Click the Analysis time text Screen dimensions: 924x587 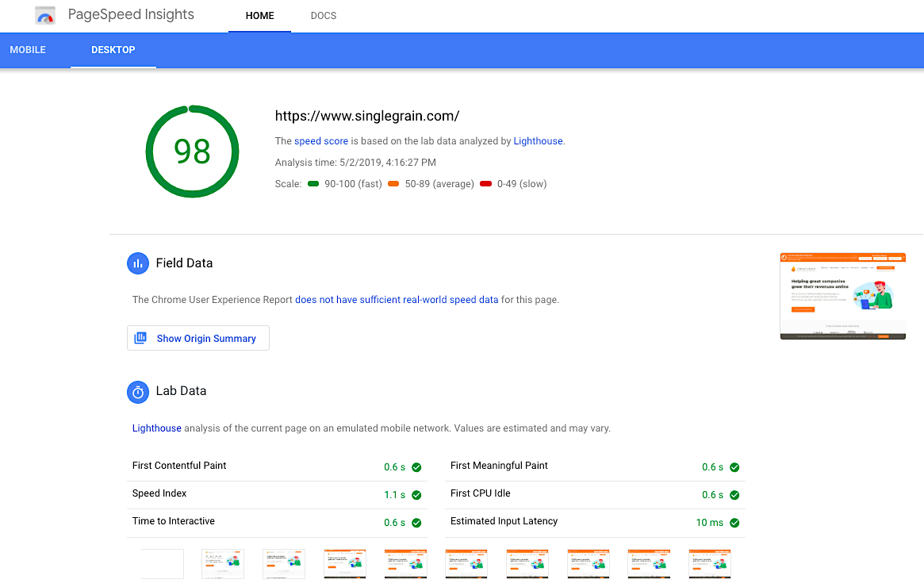click(355, 162)
